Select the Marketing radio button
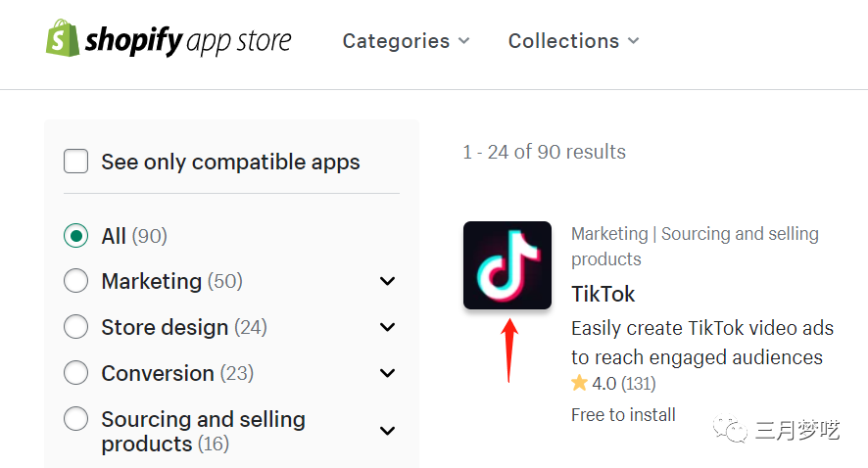The image size is (868, 468). pos(76,281)
